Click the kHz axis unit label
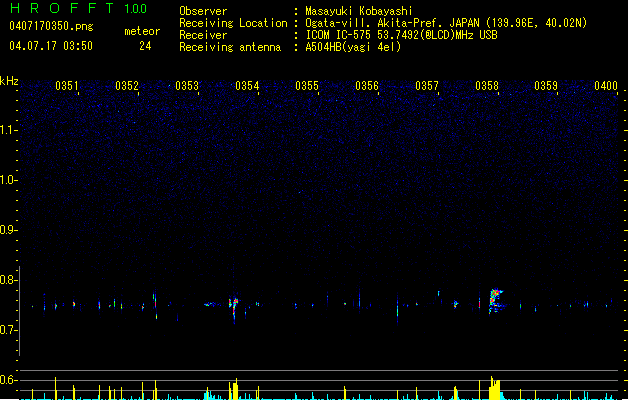629x400 pixels. [9, 81]
